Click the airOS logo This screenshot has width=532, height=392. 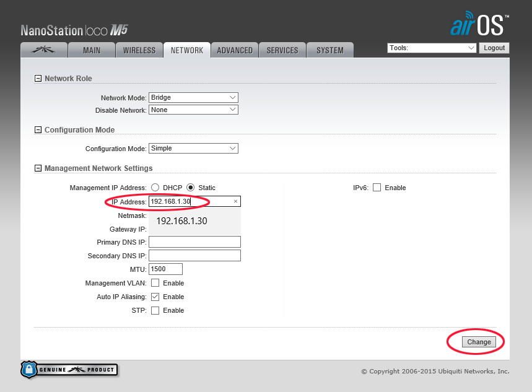click(480, 24)
